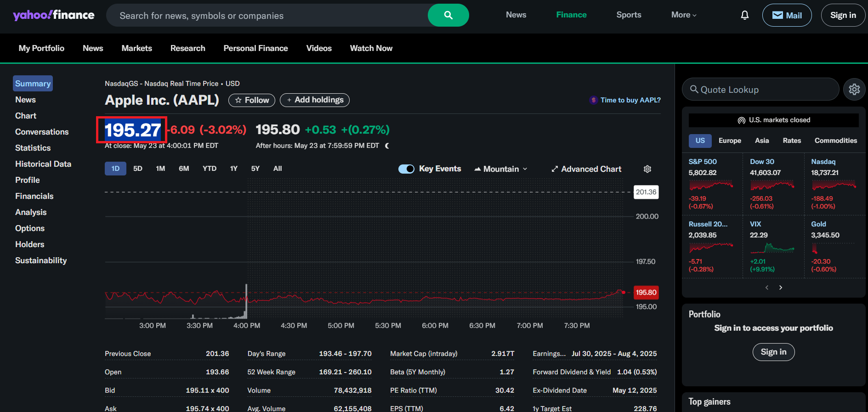Click the star Follow button
868x412 pixels.
pyautogui.click(x=252, y=100)
